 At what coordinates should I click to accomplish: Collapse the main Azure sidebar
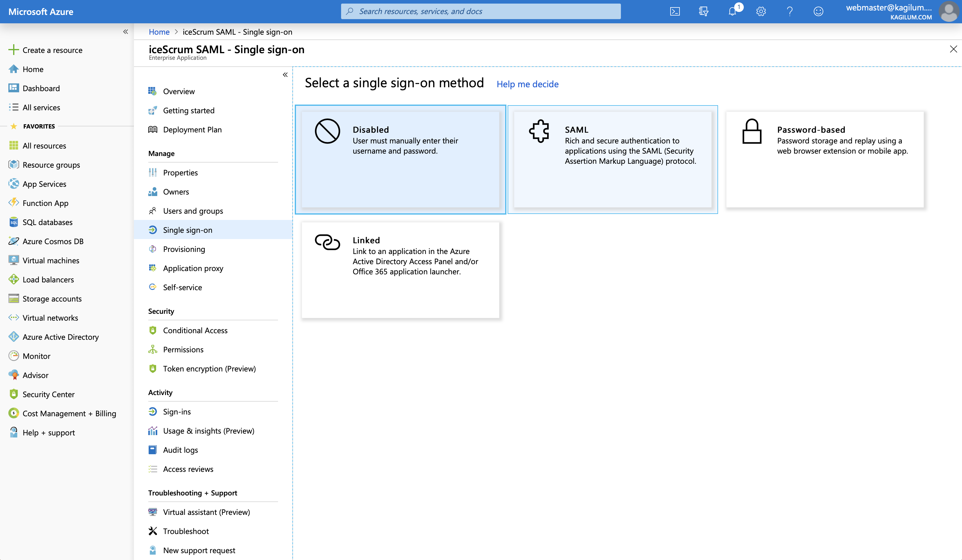(x=125, y=32)
